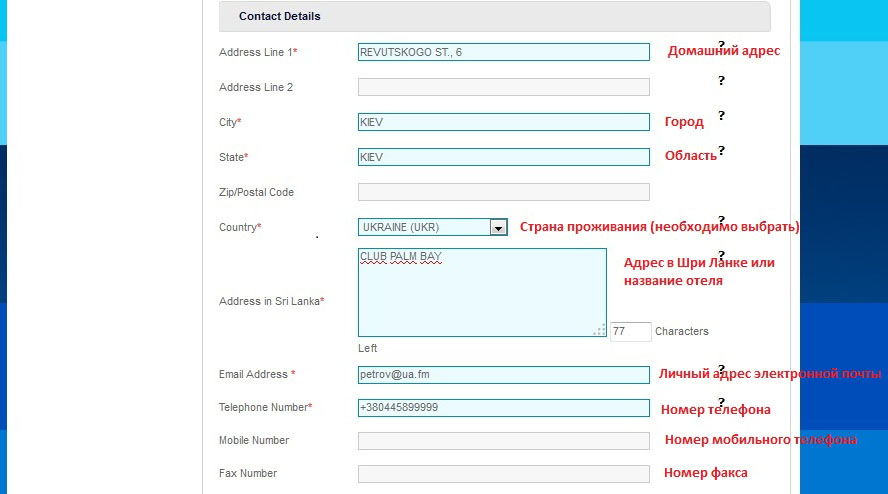
Task: Click the Telephone Number input
Action: [503, 408]
